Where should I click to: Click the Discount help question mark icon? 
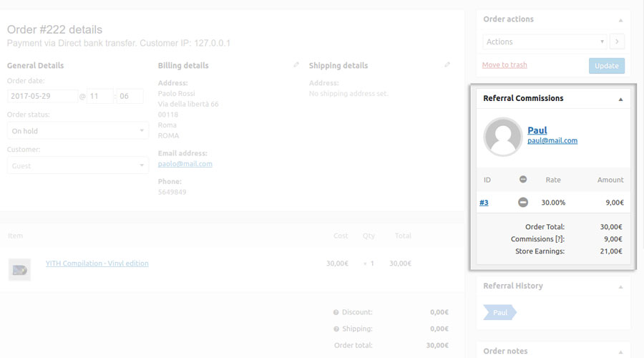click(x=336, y=312)
